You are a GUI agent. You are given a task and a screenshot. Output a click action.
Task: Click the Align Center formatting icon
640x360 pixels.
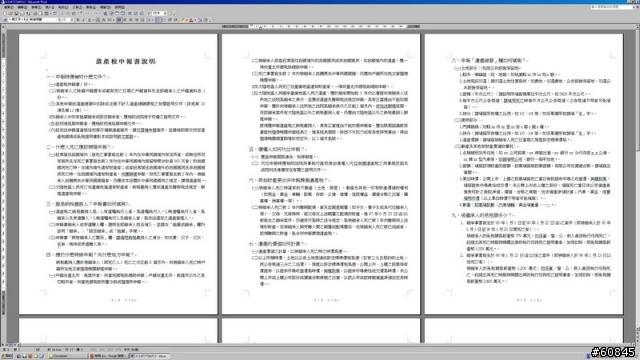(x=125, y=20)
